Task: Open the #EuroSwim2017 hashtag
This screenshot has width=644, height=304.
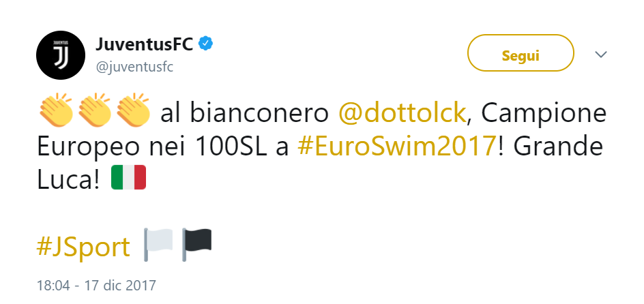Action: coord(397,148)
